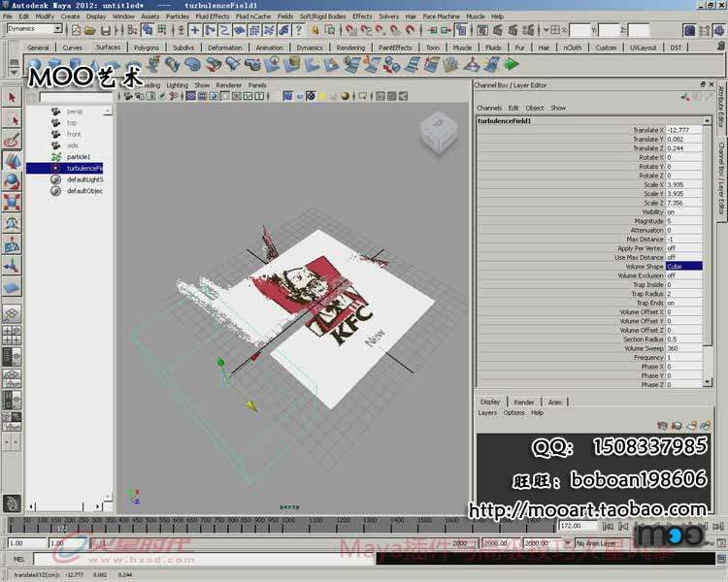728x582 pixels.
Task: Save the scene using the floppy icon
Action: click(x=106, y=31)
